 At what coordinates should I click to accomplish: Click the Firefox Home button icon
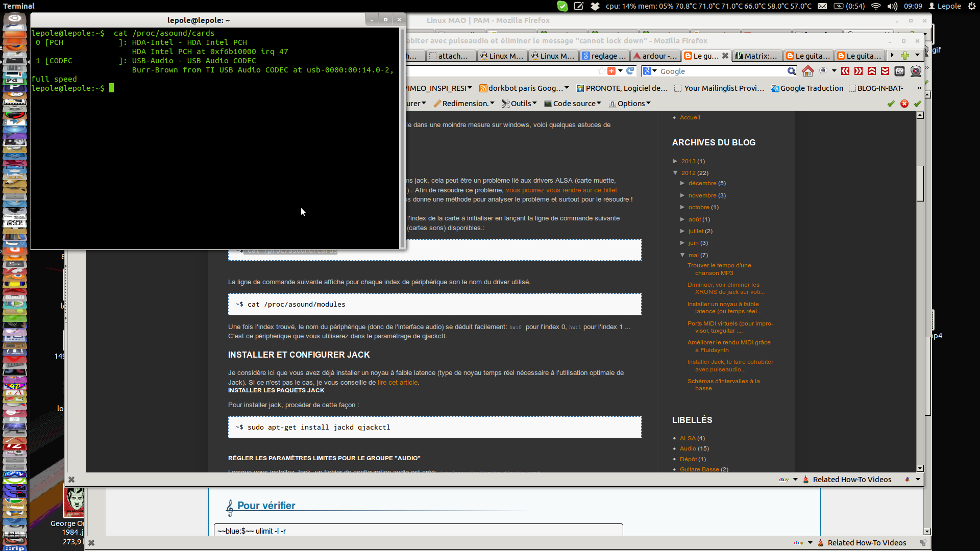(807, 71)
